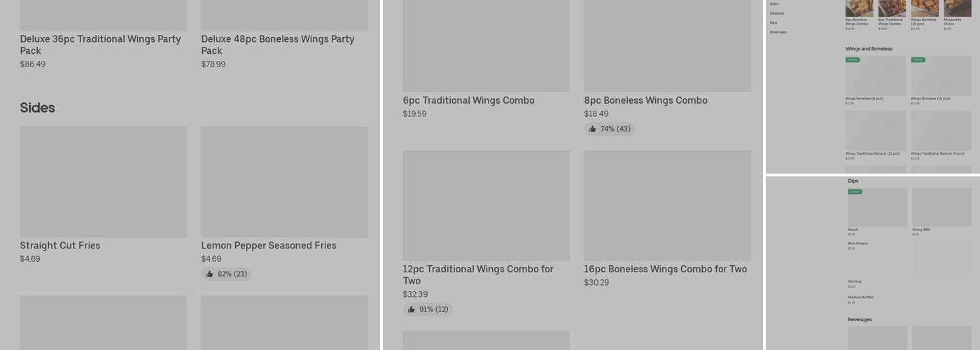Go to Sides in the sidebar category list
This screenshot has height=350, width=980.
[x=774, y=4]
